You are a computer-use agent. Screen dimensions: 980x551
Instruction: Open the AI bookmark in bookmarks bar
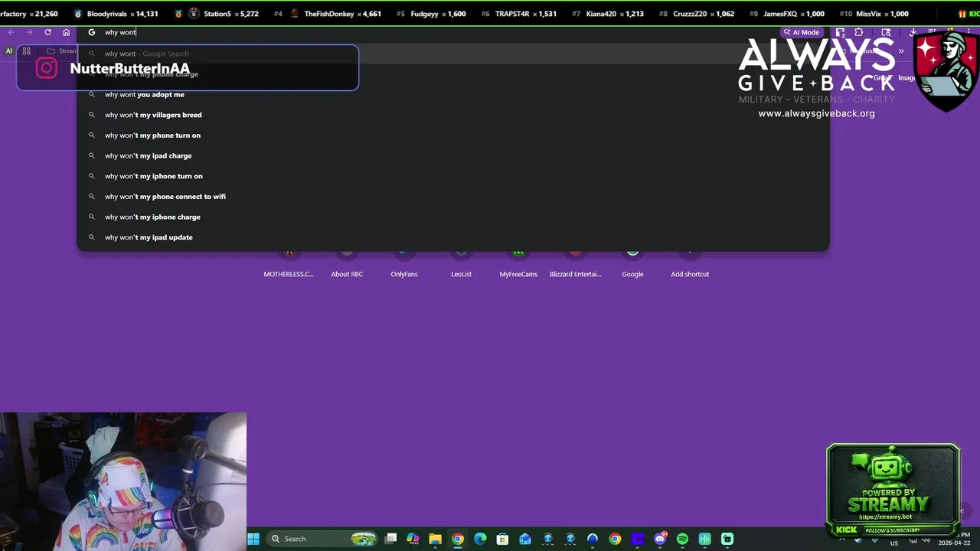(9, 51)
